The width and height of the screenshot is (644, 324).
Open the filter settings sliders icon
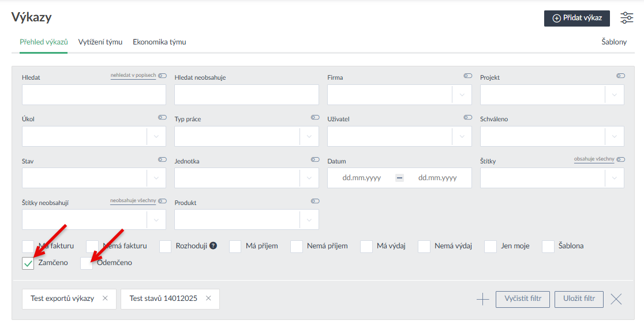[627, 18]
